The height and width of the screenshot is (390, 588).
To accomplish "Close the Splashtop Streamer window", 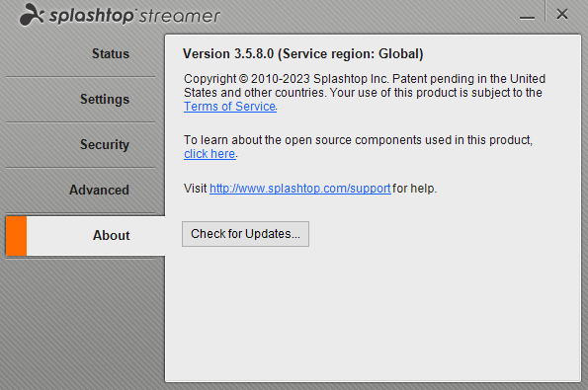I will (x=562, y=14).
